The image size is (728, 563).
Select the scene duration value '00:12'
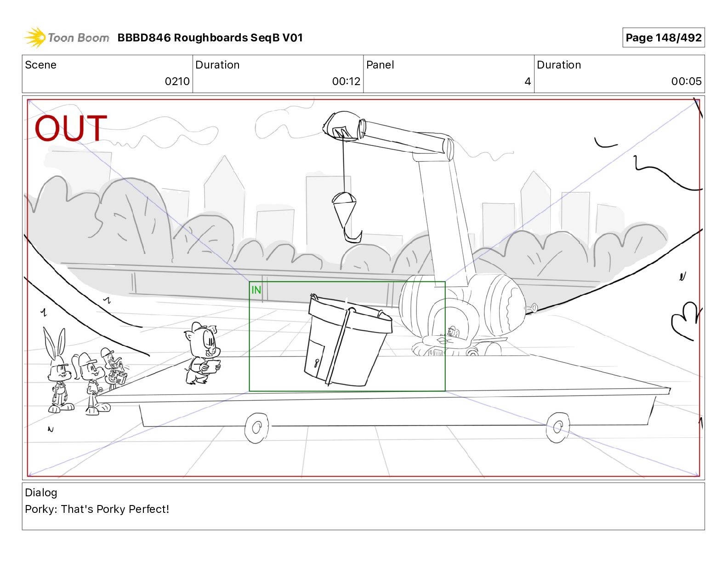coord(346,81)
